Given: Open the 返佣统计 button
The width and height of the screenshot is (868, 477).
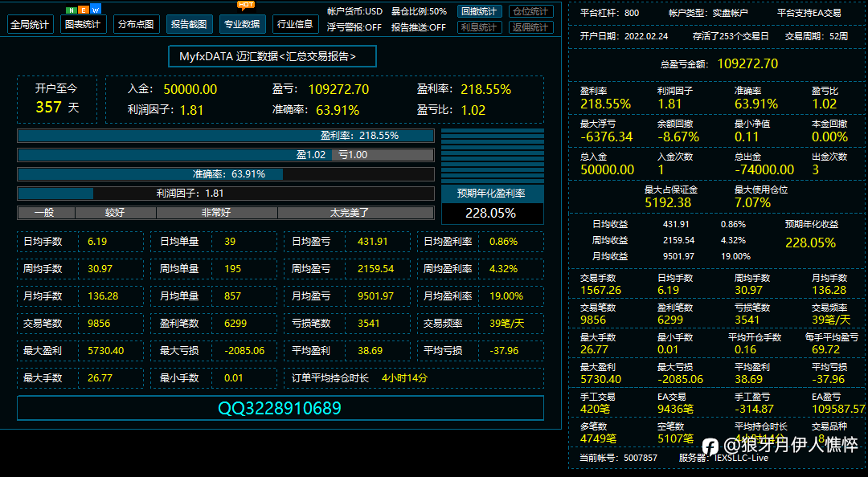Looking at the screenshot, I should (530, 27).
